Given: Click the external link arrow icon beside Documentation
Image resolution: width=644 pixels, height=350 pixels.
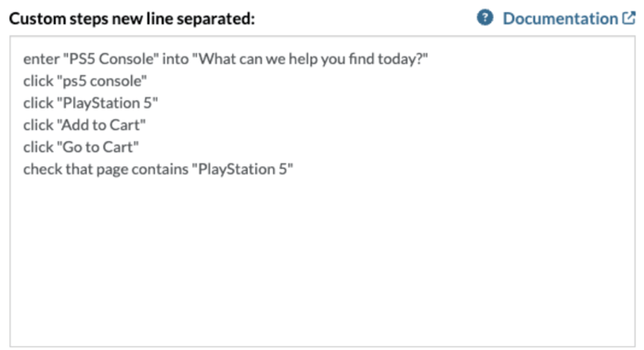Looking at the screenshot, I should point(629,18).
